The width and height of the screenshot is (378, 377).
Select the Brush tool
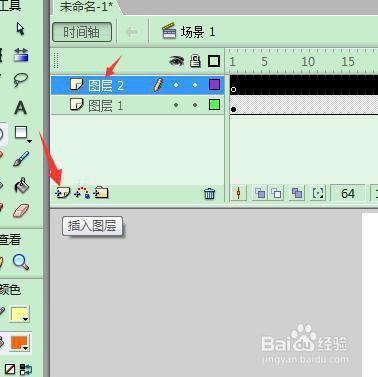21,159
